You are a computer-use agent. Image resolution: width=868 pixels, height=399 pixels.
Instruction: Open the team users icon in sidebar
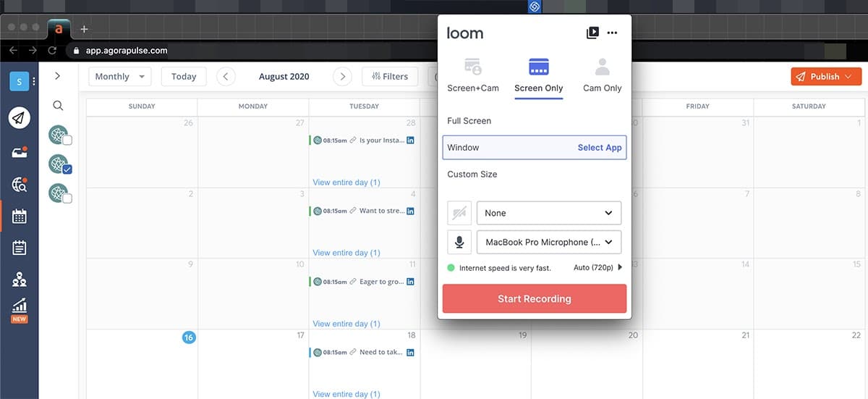(20, 279)
